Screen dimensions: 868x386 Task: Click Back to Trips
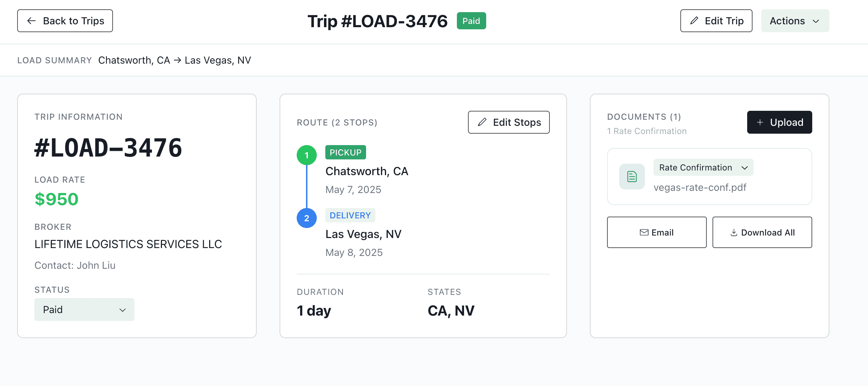point(65,21)
